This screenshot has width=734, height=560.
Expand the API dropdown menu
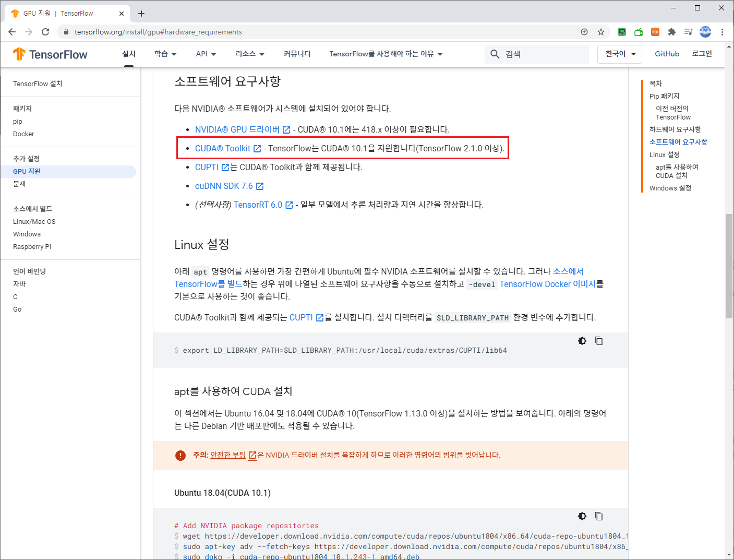coord(206,54)
